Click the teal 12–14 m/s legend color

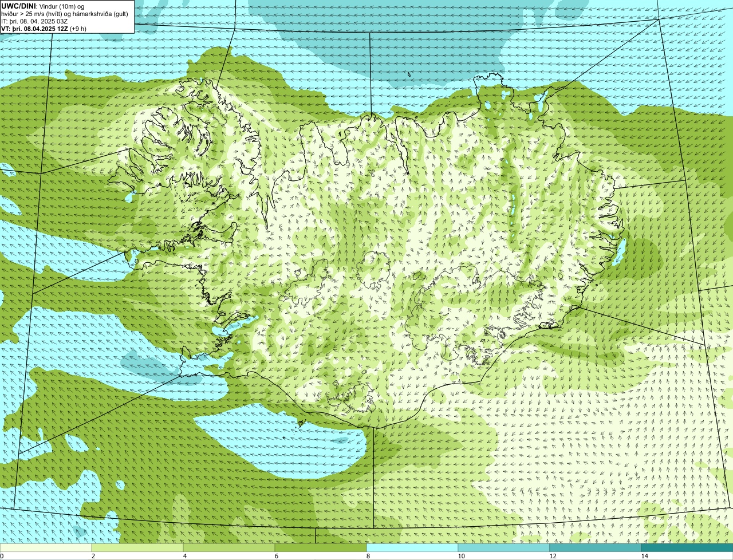tap(596, 547)
